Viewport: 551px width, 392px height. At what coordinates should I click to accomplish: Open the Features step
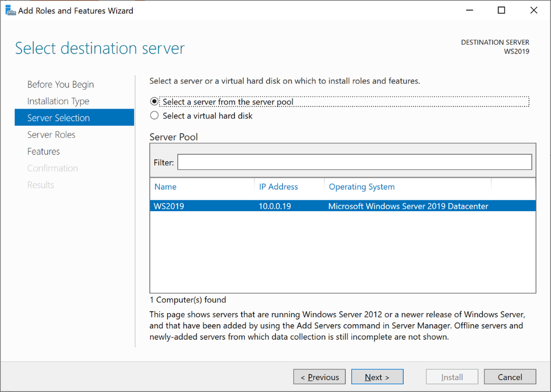[43, 151]
